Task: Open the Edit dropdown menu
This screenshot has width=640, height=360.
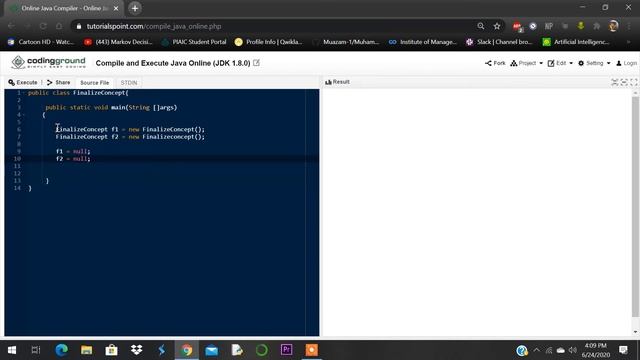Action: 560,63
